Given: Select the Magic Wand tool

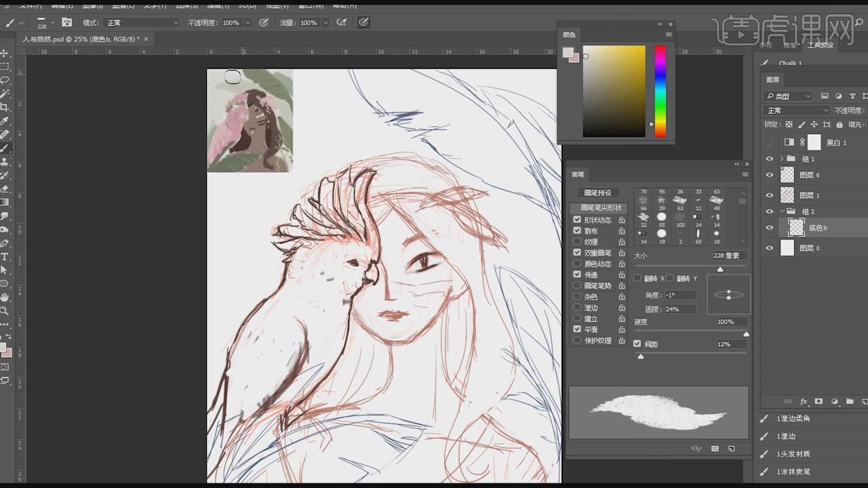Looking at the screenshot, I should pyautogui.click(x=5, y=94).
